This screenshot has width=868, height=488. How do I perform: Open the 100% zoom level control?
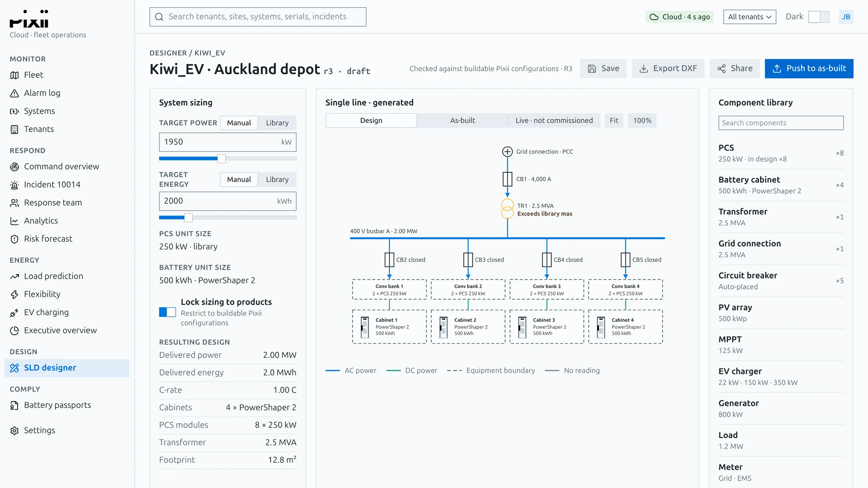tap(642, 120)
